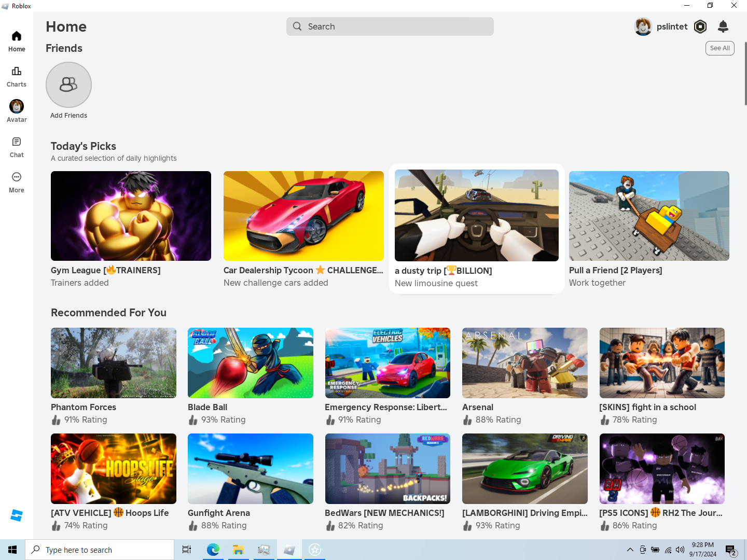Click the Pull a Friend [2 Players] title

coord(616,270)
